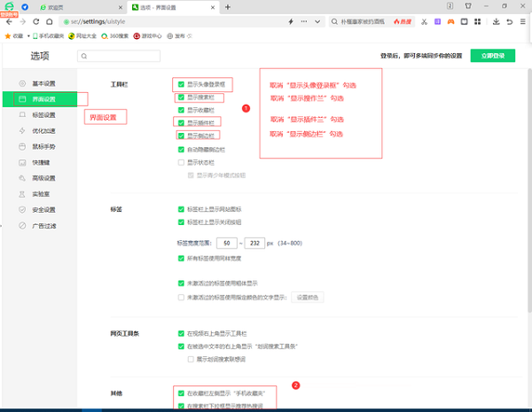This screenshot has height=412, width=532.
Task: Open a new tab with the plus button
Action: pos(228,7)
